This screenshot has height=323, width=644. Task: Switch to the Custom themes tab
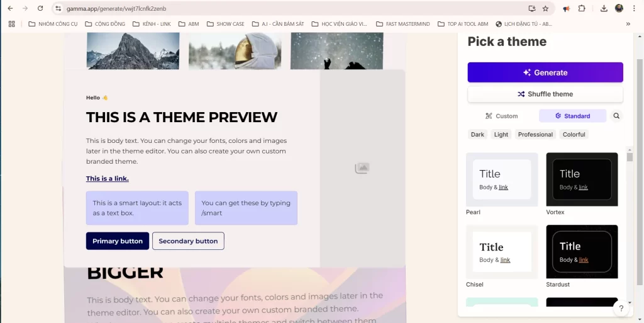click(x=501, y=116)
